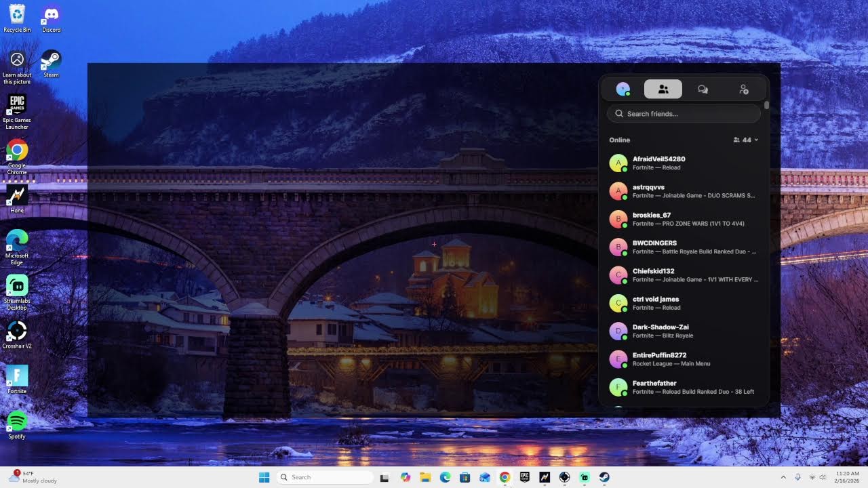
Task: Click Chiefskid132's avatar icon
Action: (618, 275)
